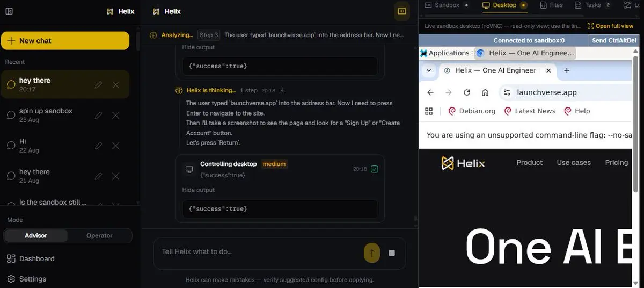
Task: Open the home page in sandbox browser
Action: coord(485,92)
